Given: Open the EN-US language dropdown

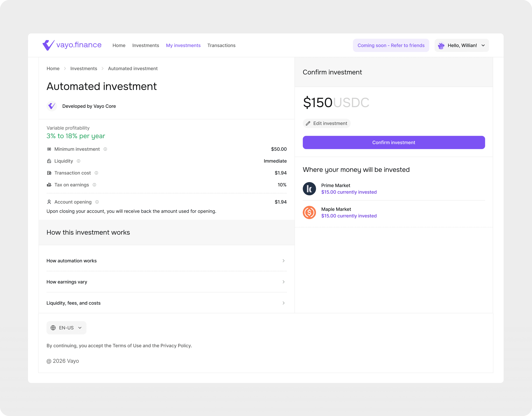Looking at the screenshot, I should (66, 328).
